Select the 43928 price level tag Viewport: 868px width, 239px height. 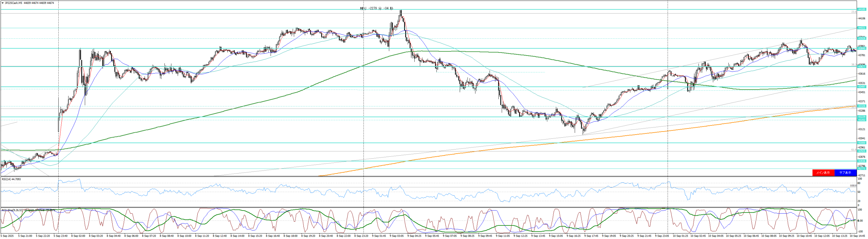[862, 39]
